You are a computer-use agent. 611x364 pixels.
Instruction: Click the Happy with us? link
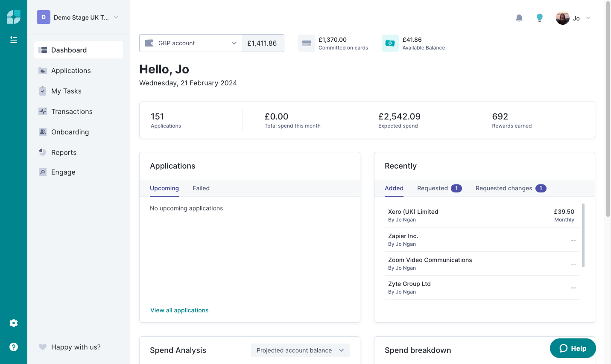pyautogui.click(x=76, y=347)
